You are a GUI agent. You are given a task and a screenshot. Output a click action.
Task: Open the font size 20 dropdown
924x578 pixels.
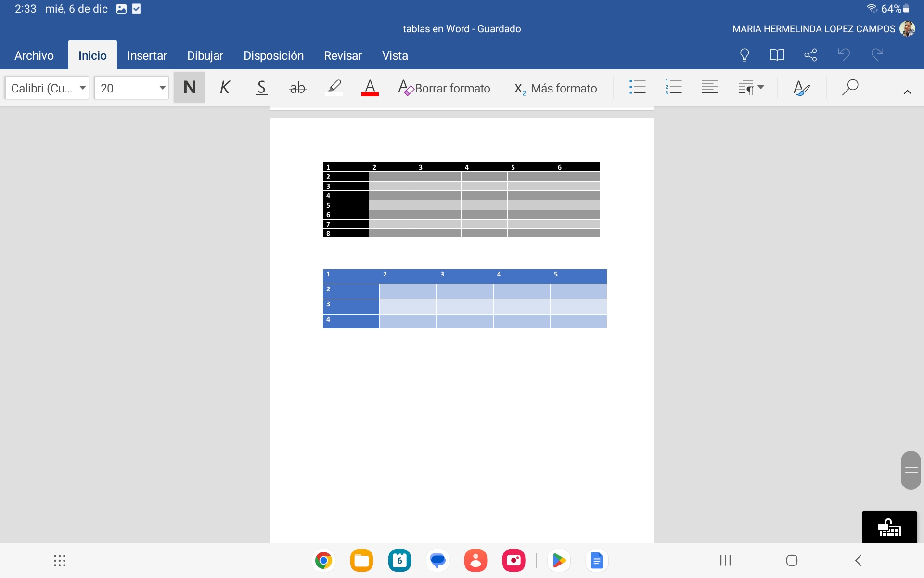pyautogui.click(x=131, y=88)
